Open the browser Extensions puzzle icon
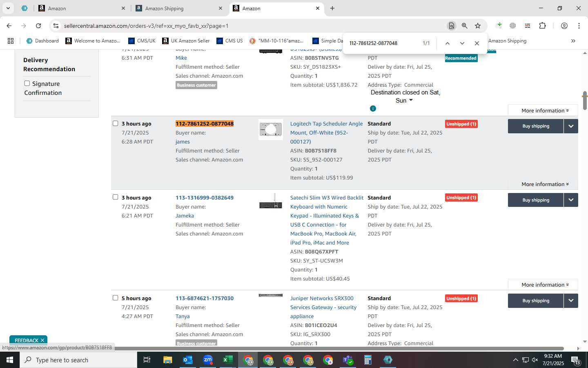Screen dimensions: 588x368 (x=542, y=26)
